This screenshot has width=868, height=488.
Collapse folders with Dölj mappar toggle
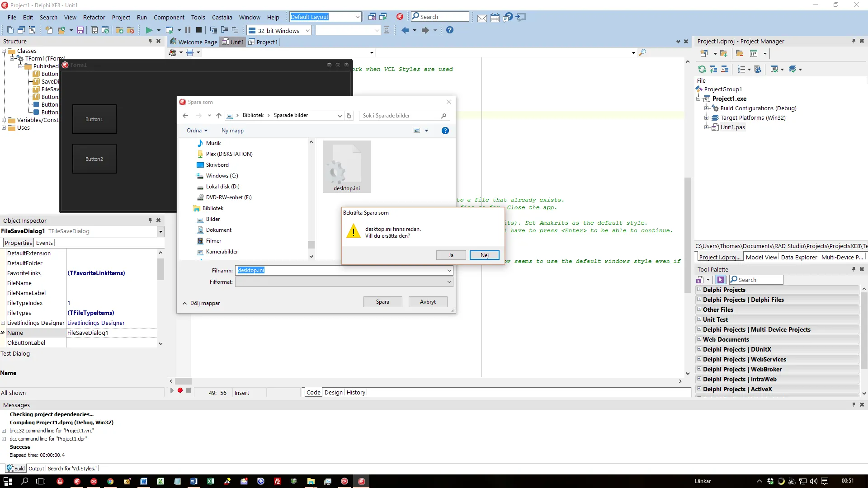coord(201,303)
